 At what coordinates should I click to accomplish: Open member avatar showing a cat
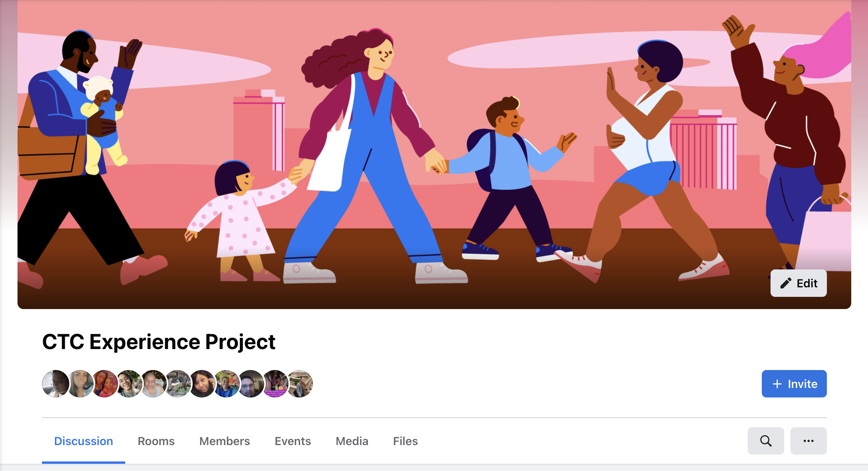click(129, 384)
